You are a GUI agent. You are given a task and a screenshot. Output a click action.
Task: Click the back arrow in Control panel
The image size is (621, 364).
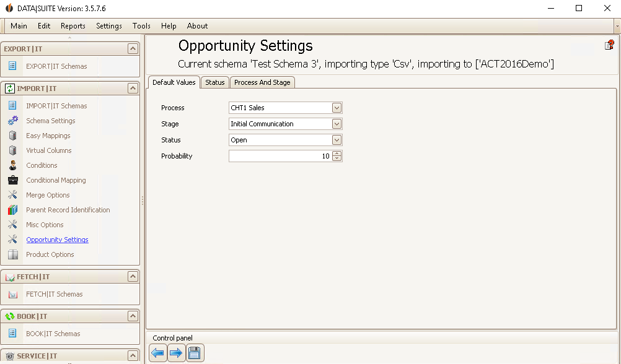(x=157, y=352)
